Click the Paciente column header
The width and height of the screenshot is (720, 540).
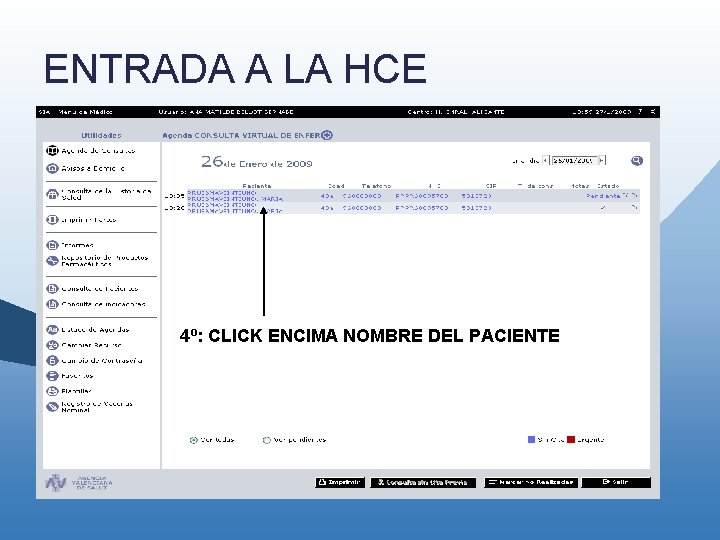tap(257, 186)
